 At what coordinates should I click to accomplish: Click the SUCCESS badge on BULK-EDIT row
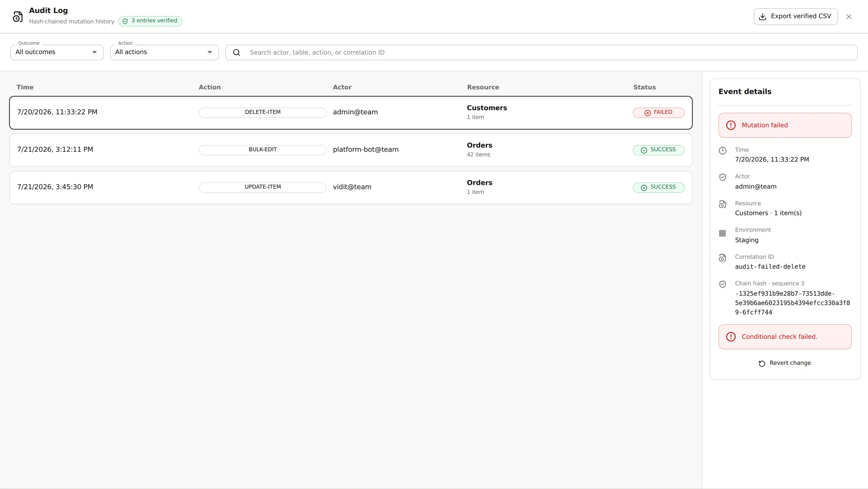[x=659, y=150]
